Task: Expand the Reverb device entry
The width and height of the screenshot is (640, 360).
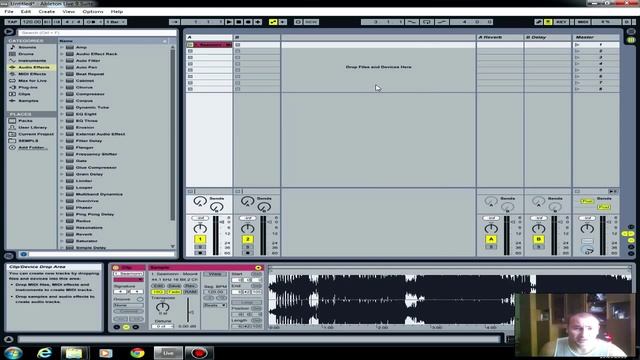Action: pyautogui.click(x=62, y=234)
